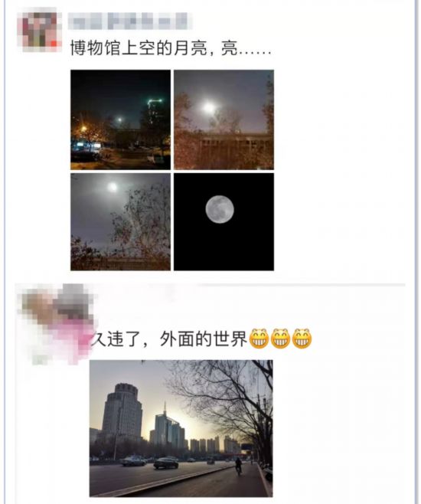This screenshot has height=504, width=421.
Task: Click the tall tower in skyline photo
Action: [x=122, y=413]
